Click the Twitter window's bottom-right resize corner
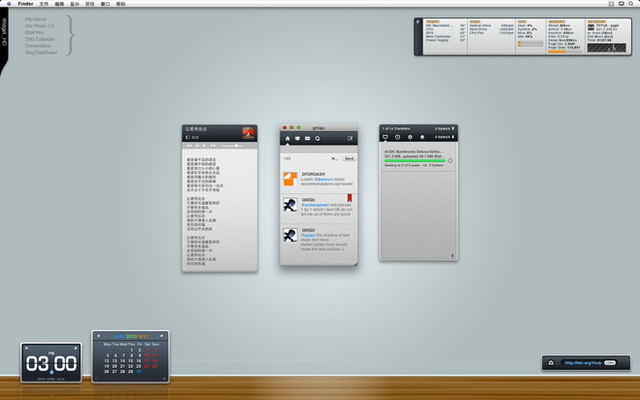The image size is (640, 400). click(x=355, y=264)
